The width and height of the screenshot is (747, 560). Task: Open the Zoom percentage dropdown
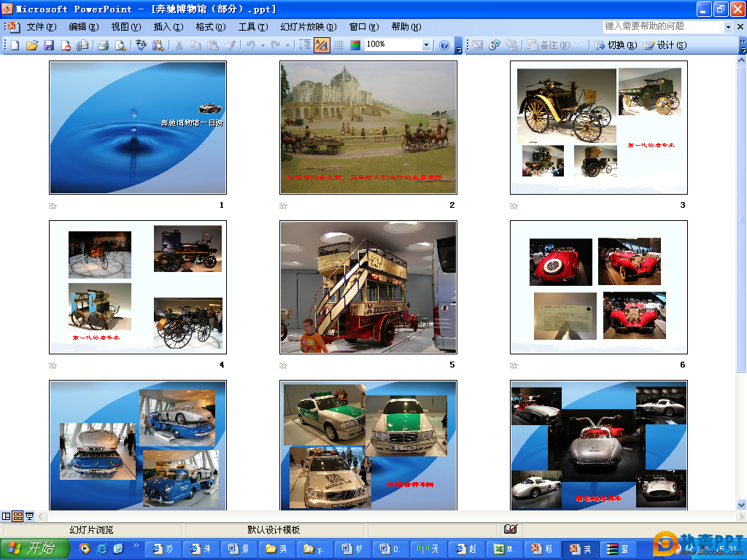pyautogui.click(x=426, y=44)
